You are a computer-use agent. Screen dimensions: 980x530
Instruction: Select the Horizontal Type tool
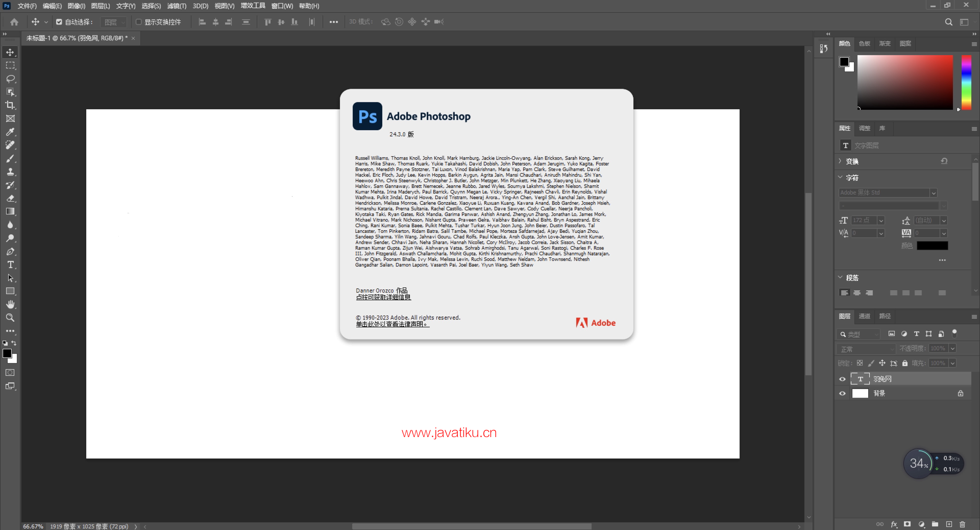click(x=10, y=264)
